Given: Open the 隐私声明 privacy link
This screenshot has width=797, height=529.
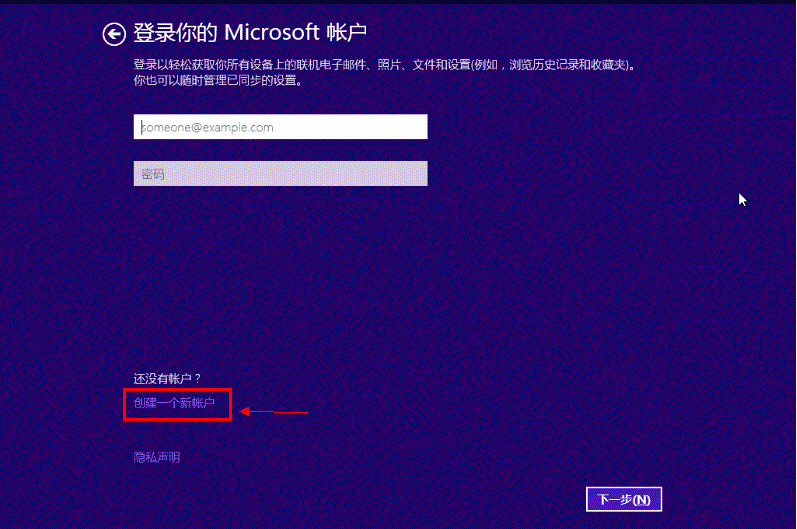Looking at the screenshot, I should (157, 457).
